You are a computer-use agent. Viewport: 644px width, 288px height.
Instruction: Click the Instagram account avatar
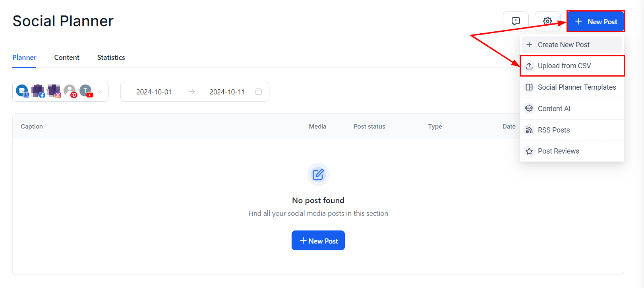coord(54,91)
